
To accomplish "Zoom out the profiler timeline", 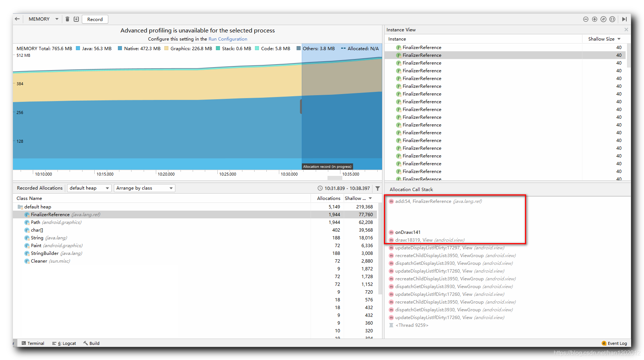I will click(x=586, y=19).
